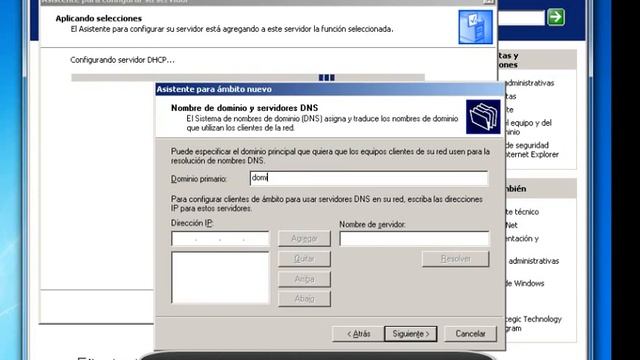The height and width of the screenshot is (360, 640).
Task: Click the Nombre de dominio y servidores DNS heading
Action: click(244, 108)
